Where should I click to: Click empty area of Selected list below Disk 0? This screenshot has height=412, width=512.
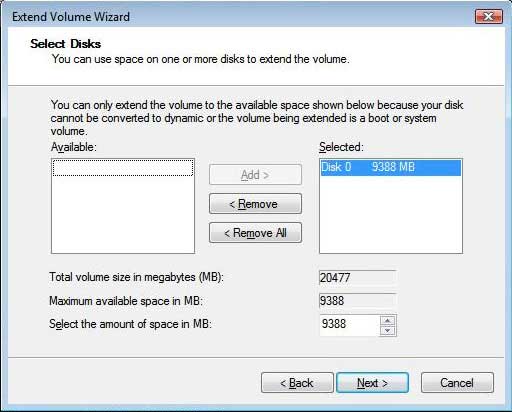pos(391,214)
